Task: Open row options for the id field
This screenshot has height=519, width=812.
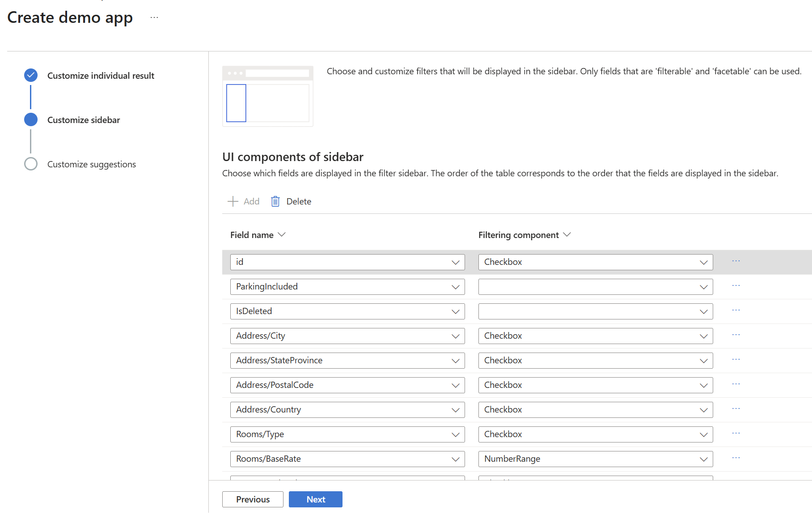Action: (x=736, y=261)
